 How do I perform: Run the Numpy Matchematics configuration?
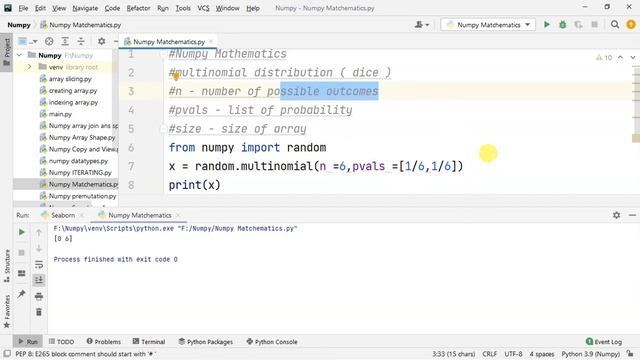coord(547,25)
